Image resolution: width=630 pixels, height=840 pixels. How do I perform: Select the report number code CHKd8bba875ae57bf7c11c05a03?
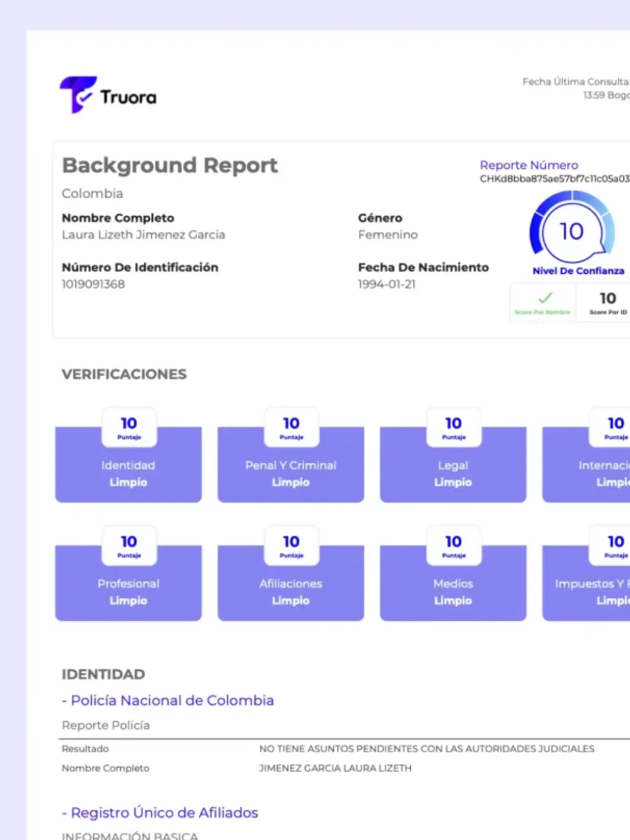554,178
